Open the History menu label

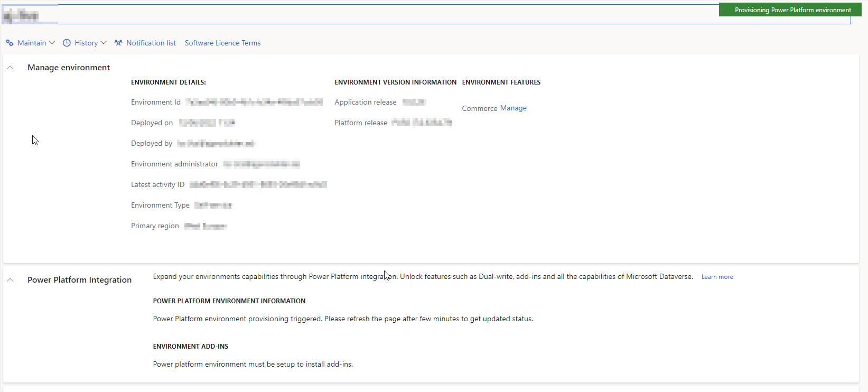(x=86, y=43)
